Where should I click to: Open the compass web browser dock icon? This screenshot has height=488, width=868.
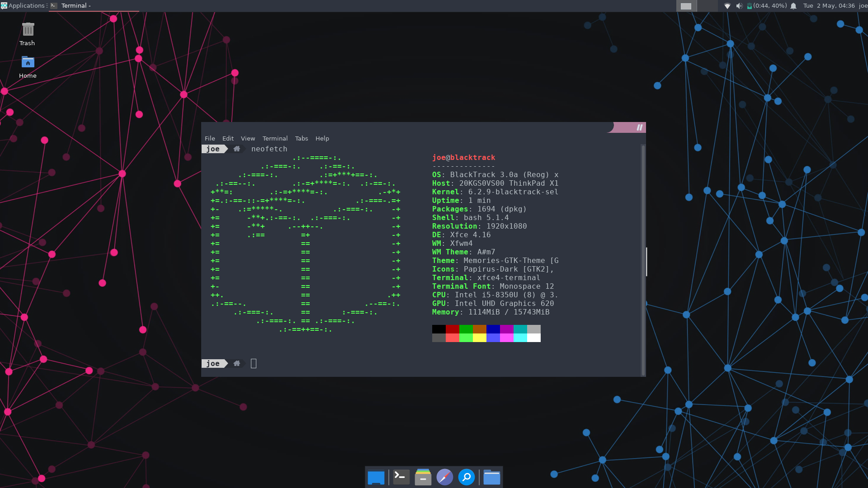pyautogui.click(x=444, y=477)
